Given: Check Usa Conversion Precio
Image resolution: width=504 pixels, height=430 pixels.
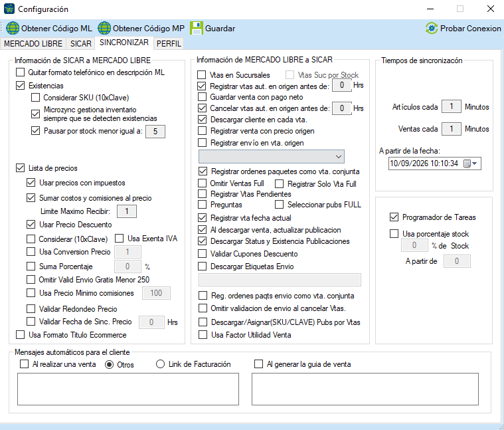Looking at the screenshot, I should [x=31, y=251].
